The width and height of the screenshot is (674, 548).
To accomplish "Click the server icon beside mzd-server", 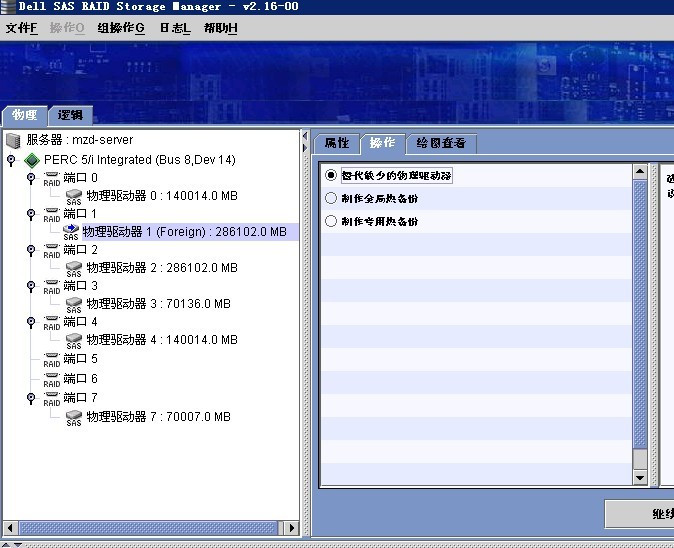I will point(13,140).
